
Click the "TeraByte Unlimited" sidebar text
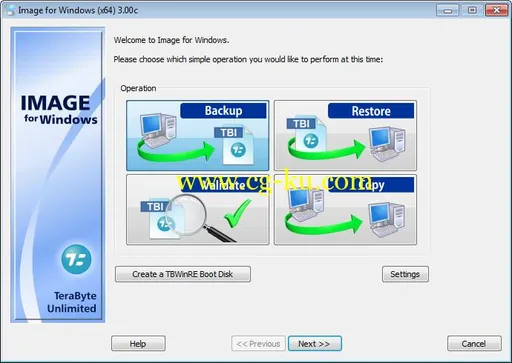[72, 302]
